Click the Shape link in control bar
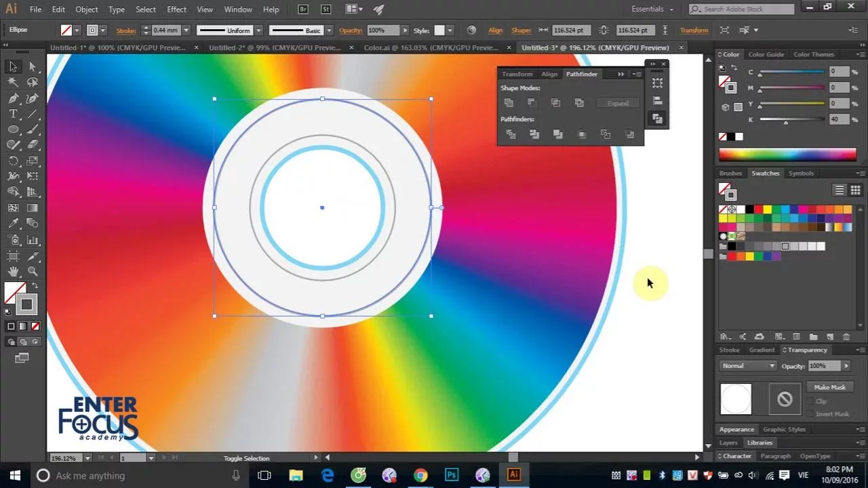Image resolution: width=868 pixels, height=488 pixels. click(x=521, y=30)
